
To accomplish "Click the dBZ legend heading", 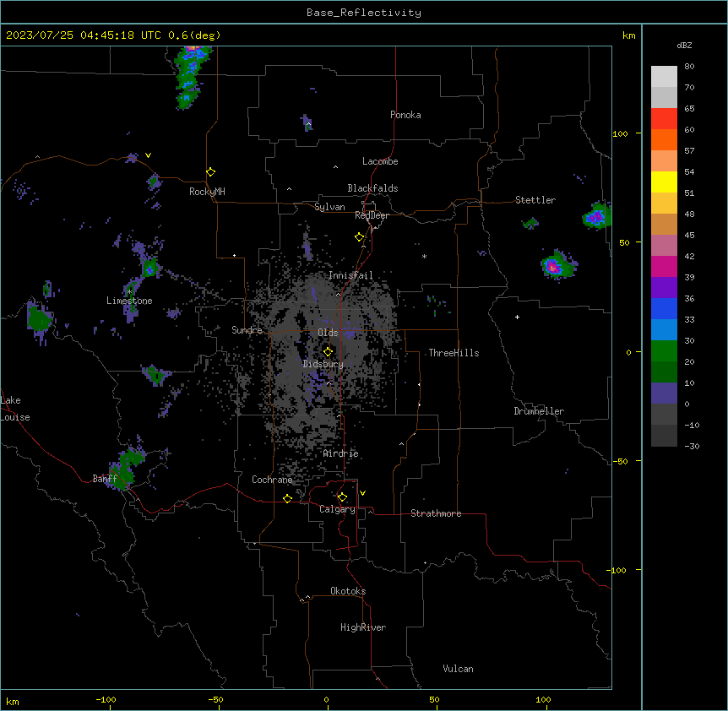I will point(684,45).
